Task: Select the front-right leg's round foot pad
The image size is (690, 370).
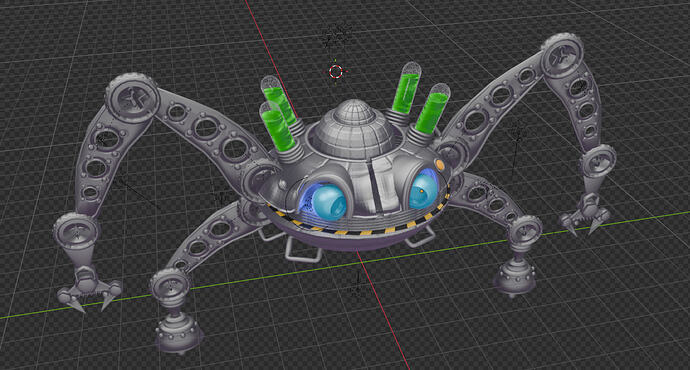Action: click(x=514, y=278)
